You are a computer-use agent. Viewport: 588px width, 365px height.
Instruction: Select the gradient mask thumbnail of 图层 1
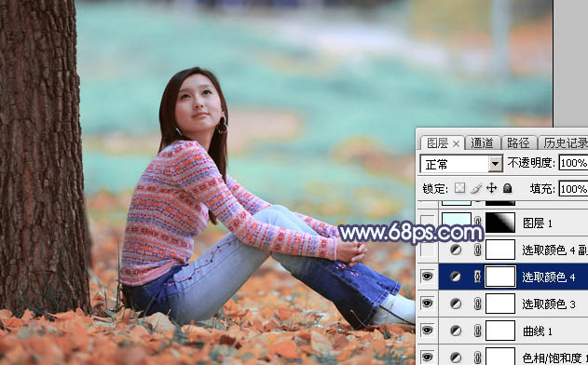500,223
